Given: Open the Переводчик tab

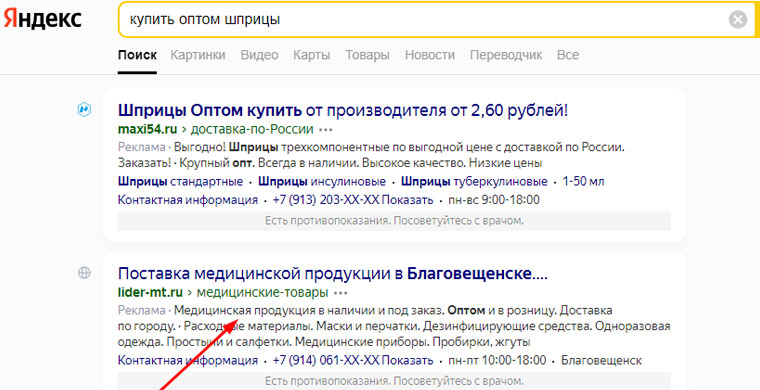Looking at the screenshot, I should [x=506, y=55].
